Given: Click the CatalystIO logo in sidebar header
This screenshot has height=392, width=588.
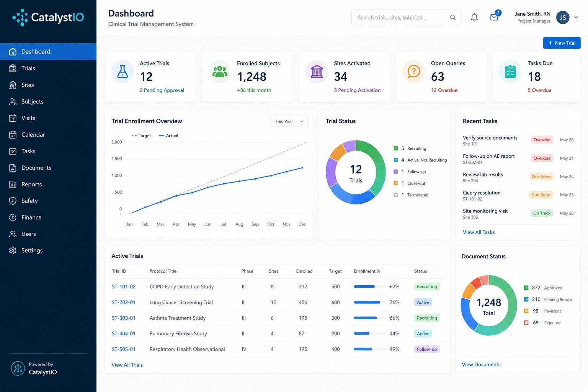Looking at the screenshot, I should point(48,17).
